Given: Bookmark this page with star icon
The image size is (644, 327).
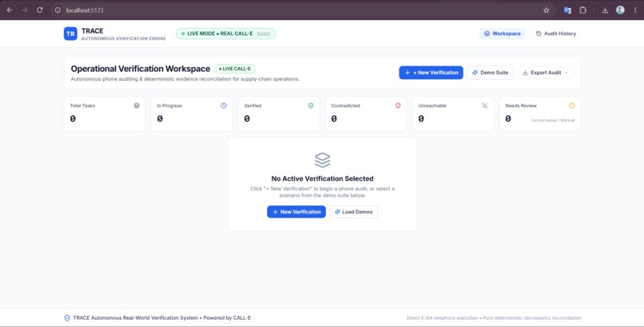Looking at the screenshot, I should [547, 10].
